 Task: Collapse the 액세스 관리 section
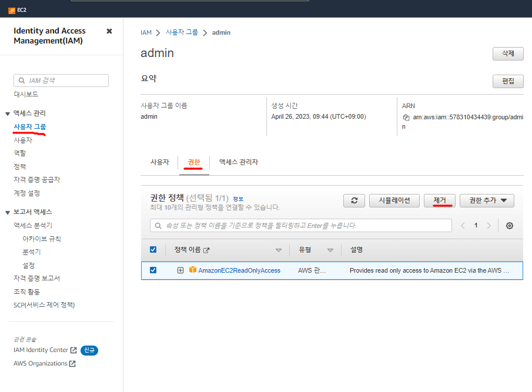pyautogui.click(x=8, y=113)
